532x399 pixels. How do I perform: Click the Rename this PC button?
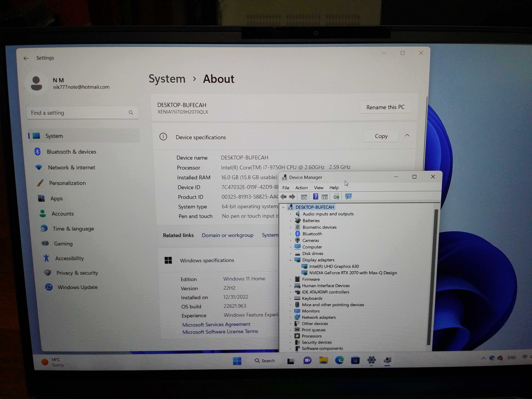click(385, 107)
